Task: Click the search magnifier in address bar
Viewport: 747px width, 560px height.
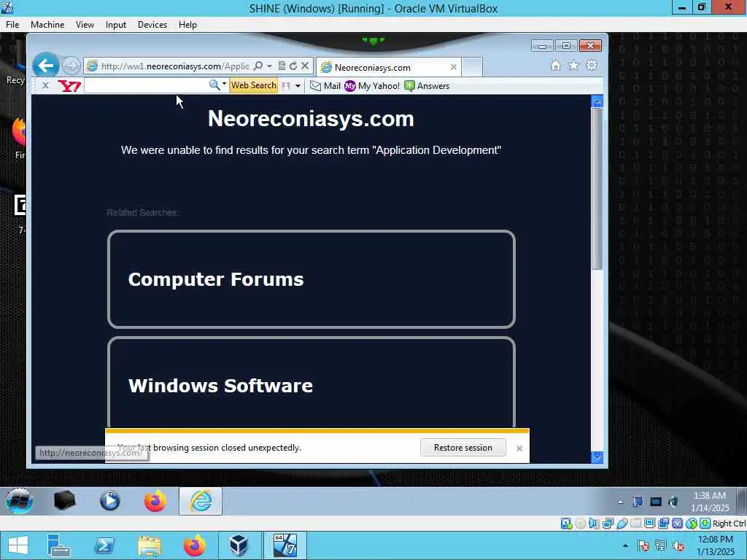Action: tap(258, 66)
